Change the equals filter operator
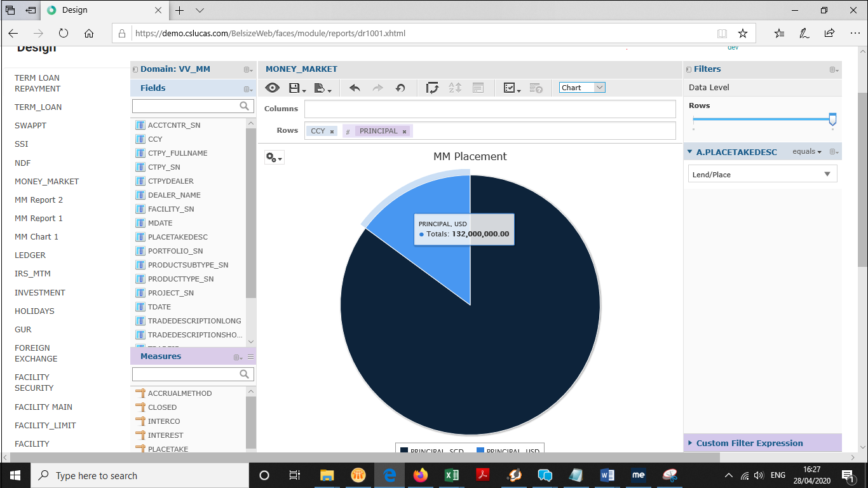 coord(807,152)
